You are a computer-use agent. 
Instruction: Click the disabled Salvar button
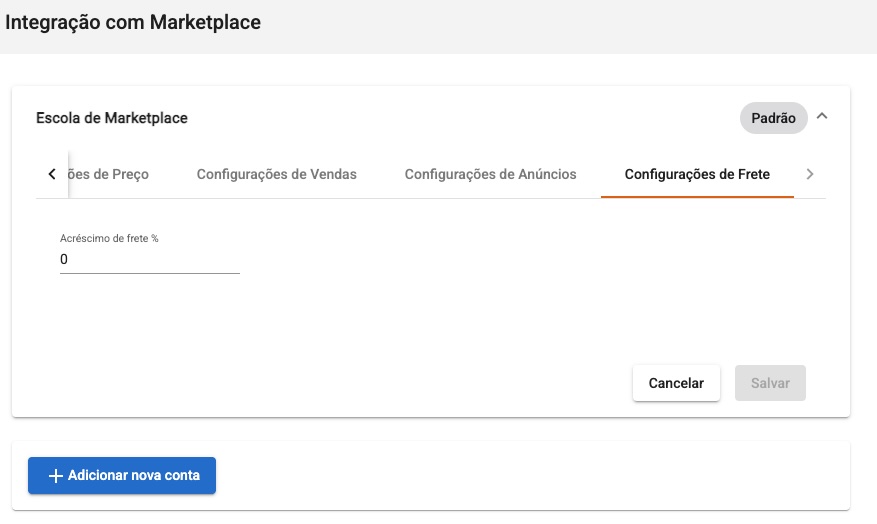tap(770, 383)
